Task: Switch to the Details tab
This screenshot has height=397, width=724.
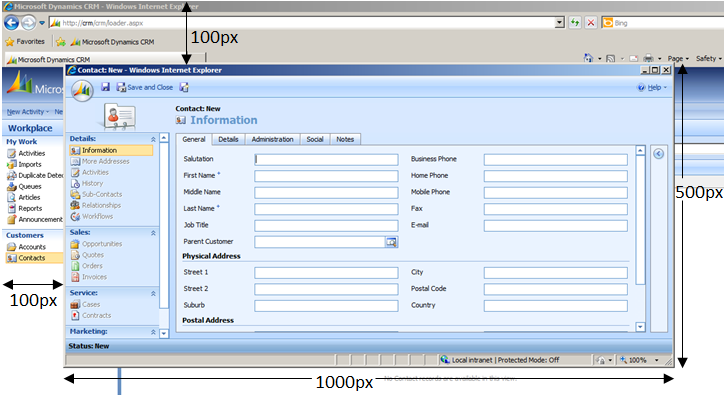Action: tap(228, 139)
